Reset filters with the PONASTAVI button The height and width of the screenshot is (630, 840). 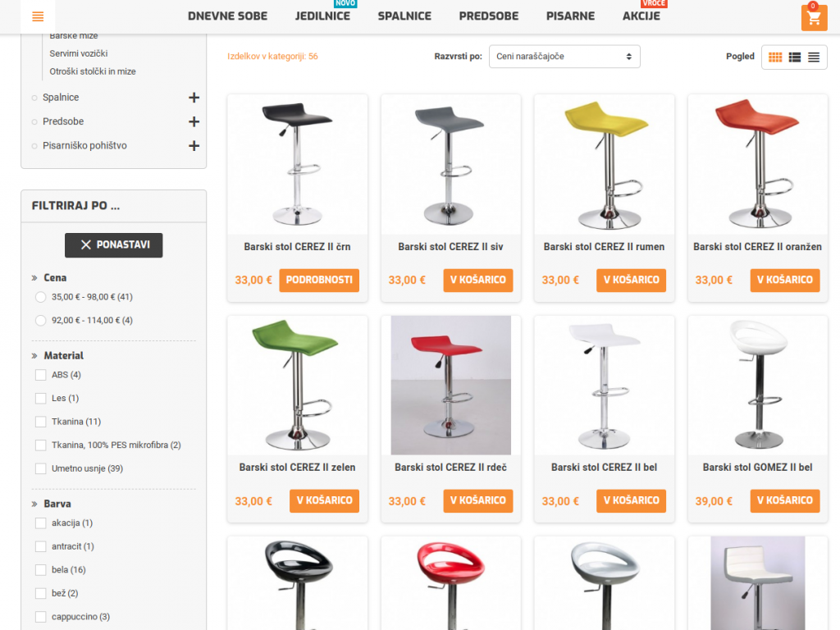pyautogui.click(x=113, y=244)
